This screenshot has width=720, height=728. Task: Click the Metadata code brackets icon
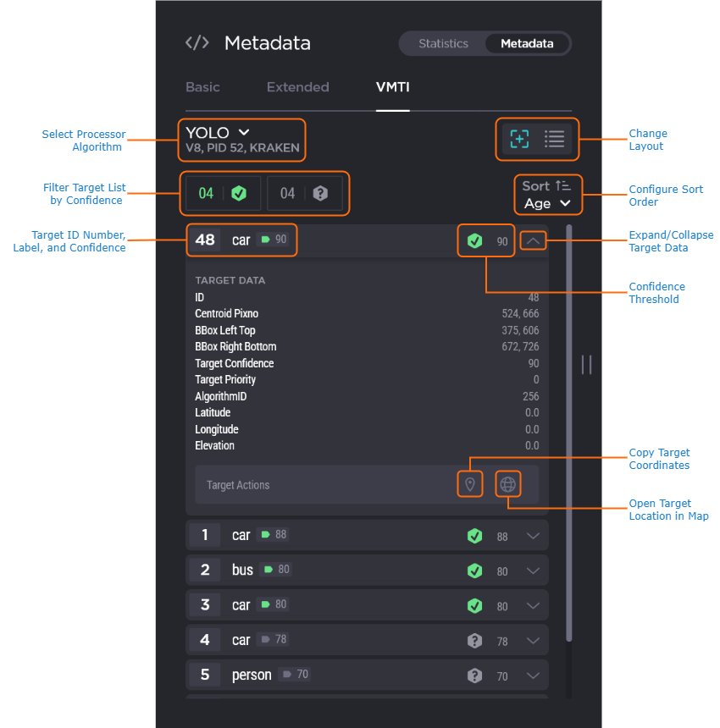[197, 43]
